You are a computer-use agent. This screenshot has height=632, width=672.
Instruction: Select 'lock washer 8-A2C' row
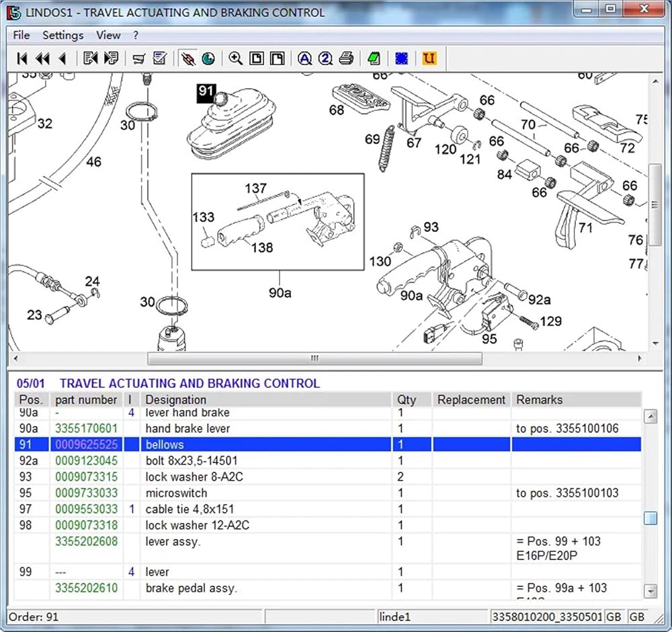328,477
